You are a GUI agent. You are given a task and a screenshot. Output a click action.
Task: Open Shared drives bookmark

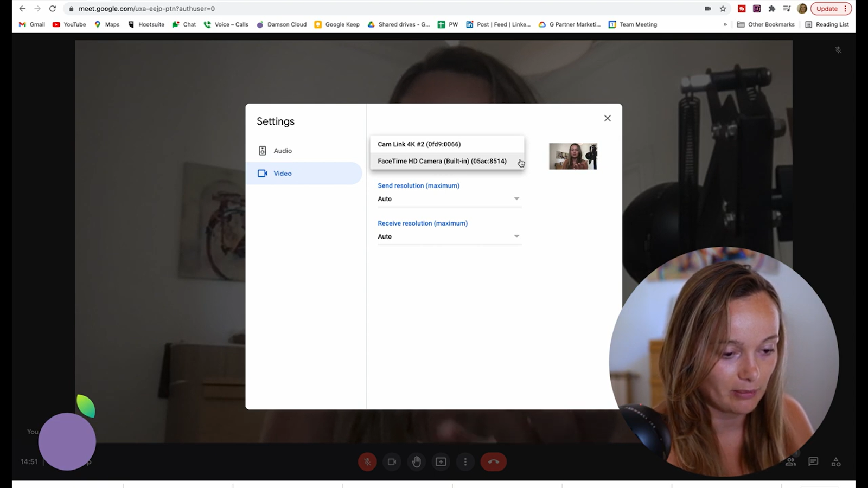point(399,24)
